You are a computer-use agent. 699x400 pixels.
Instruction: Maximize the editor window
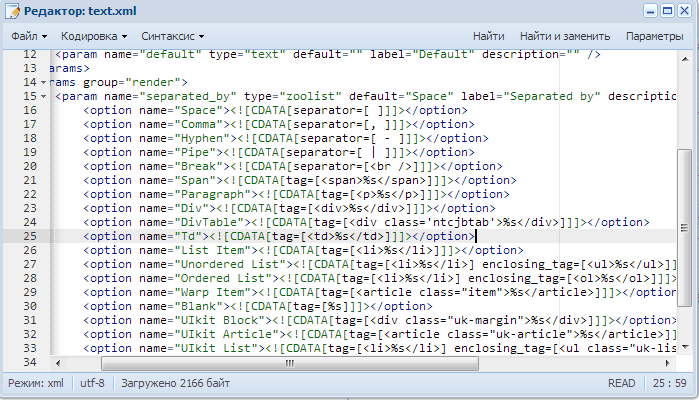667,11
